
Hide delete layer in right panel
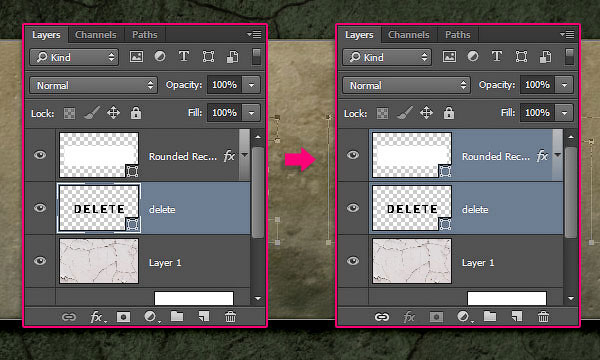click(353, 208)
